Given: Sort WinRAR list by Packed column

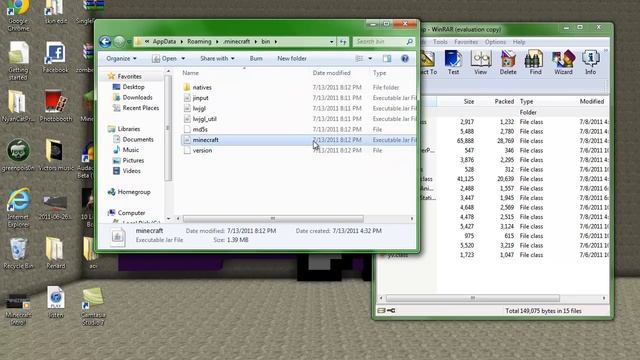Looking at the screenshot, I should click(504, 102).
